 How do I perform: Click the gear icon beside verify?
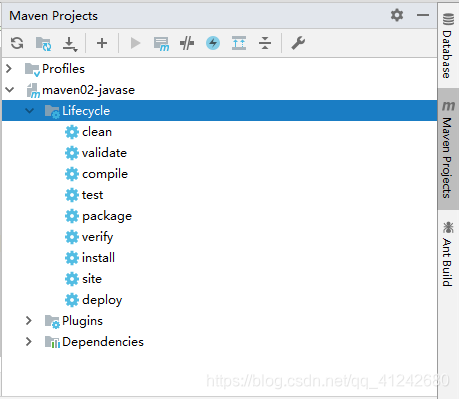pyautogui.click(x=72, y=237)
